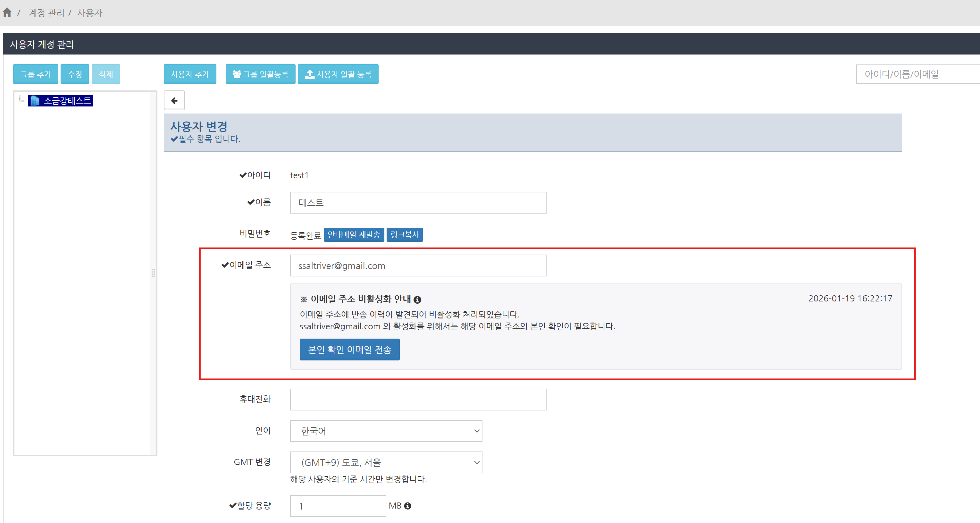Click 사용자 일괄 등록 upload button
This screenshot has width=980, height=523.
[338, 74]
